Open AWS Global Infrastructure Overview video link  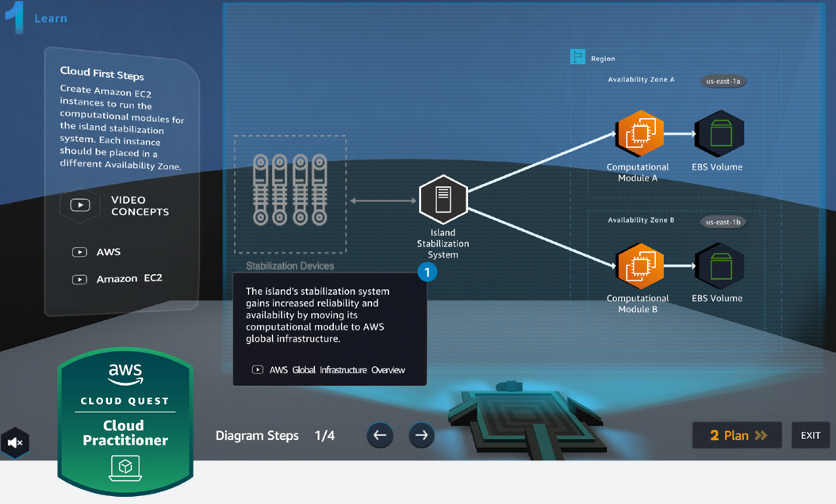click(328, 370)
